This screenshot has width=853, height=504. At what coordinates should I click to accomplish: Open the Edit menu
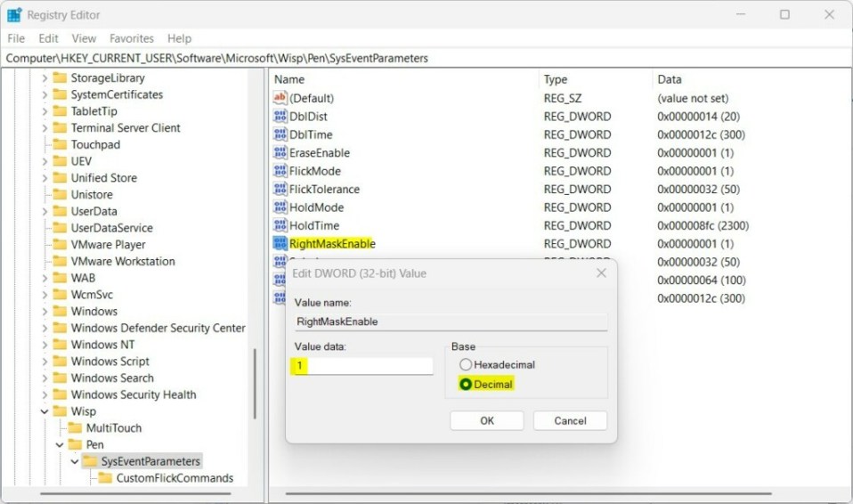click(48, 38)
